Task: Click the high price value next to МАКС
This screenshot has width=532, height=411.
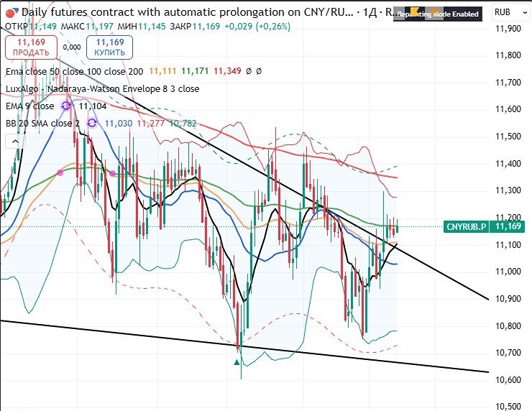Action: click(x=99, y=26)
